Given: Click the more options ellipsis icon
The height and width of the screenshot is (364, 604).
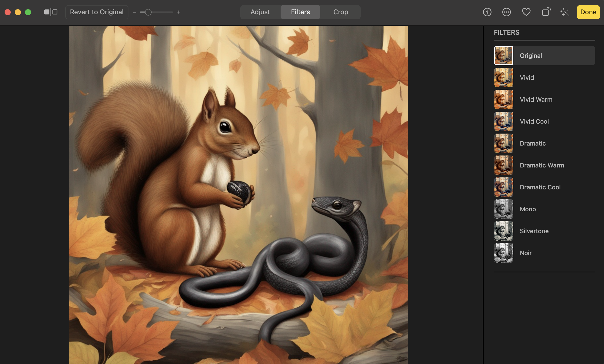Looking at the screenshot, I should pos(506,12).
